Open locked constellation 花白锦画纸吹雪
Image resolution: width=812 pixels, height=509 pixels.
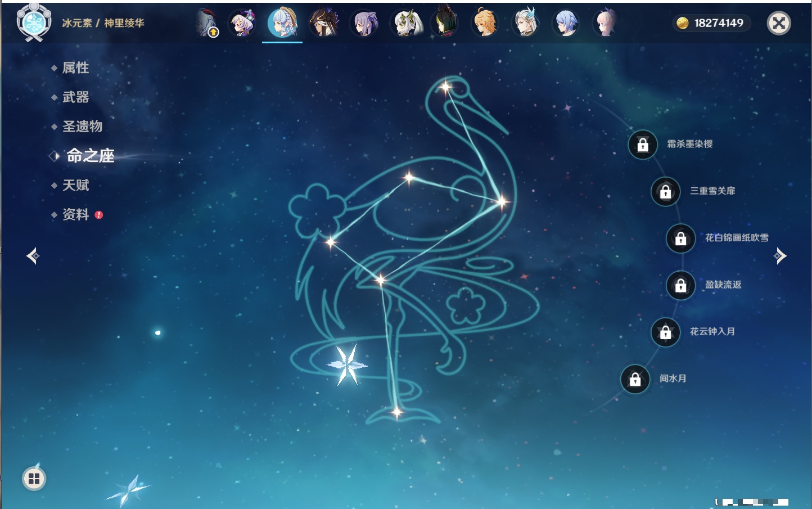(x=681, y=238)
